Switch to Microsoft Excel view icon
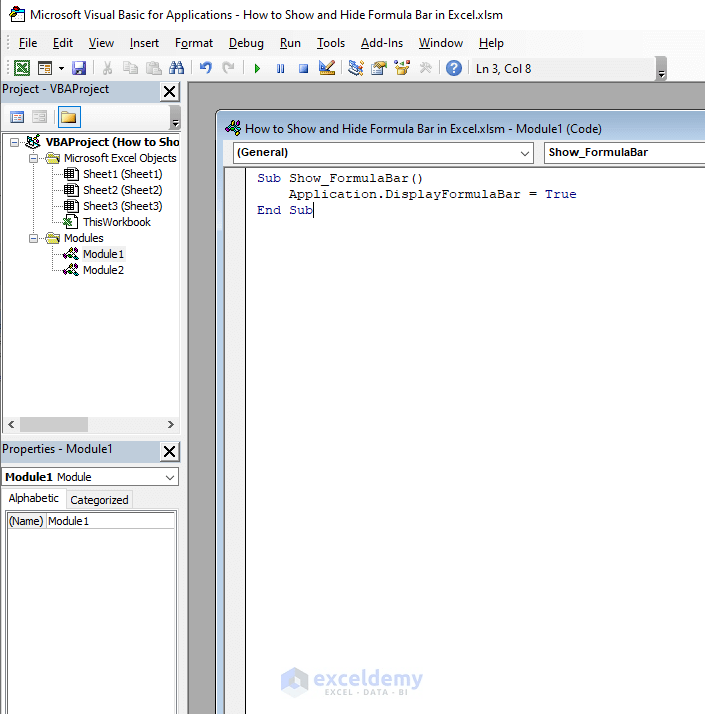The image size is (705, 714). point(22,68)
